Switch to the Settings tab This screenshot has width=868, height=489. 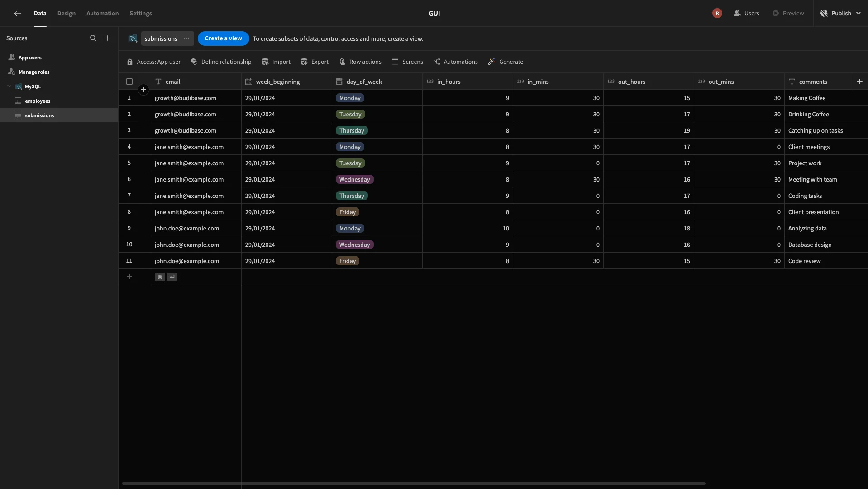[141, 13]
